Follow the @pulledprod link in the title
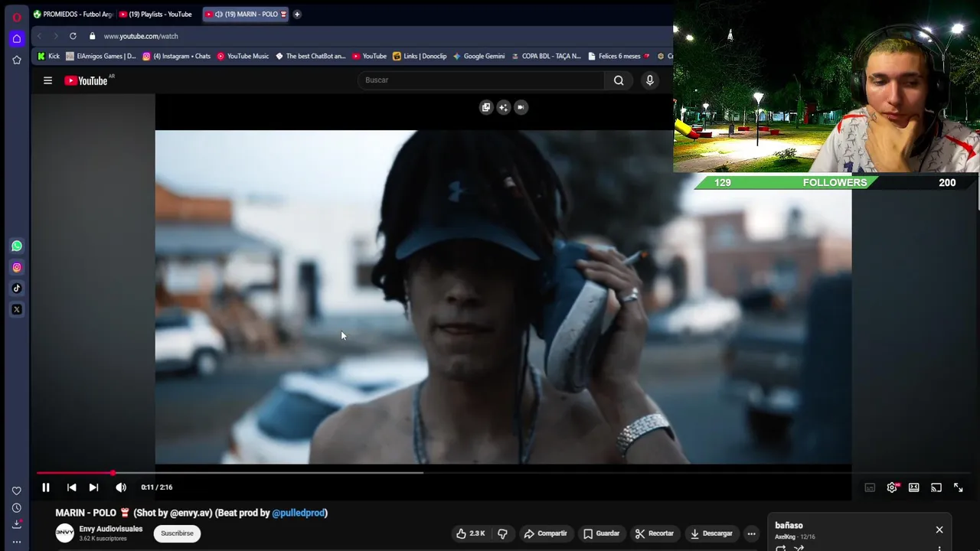Screen dimensions: 980x551 coord(299,513)
